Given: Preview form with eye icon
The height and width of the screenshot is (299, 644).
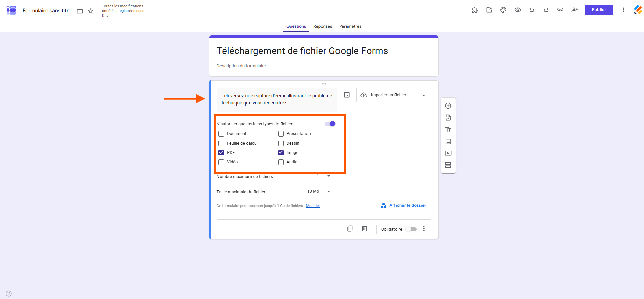Looking at the screenshot, I should click(x=518, y=10).
